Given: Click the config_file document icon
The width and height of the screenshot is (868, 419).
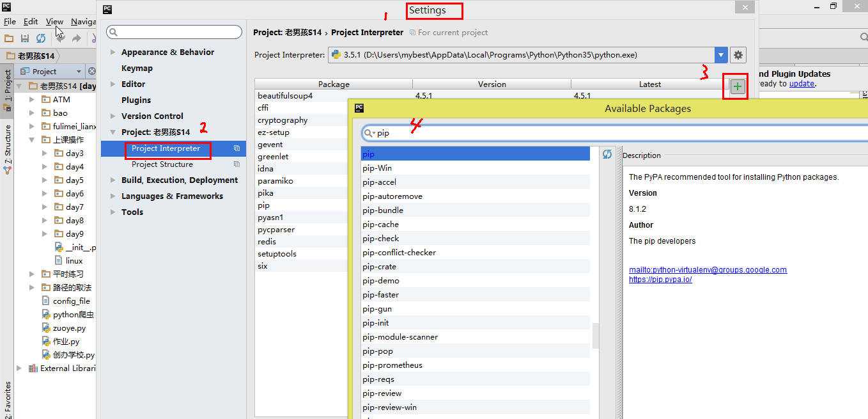Looking at the screenshot, I should click(x=46, y=301).
